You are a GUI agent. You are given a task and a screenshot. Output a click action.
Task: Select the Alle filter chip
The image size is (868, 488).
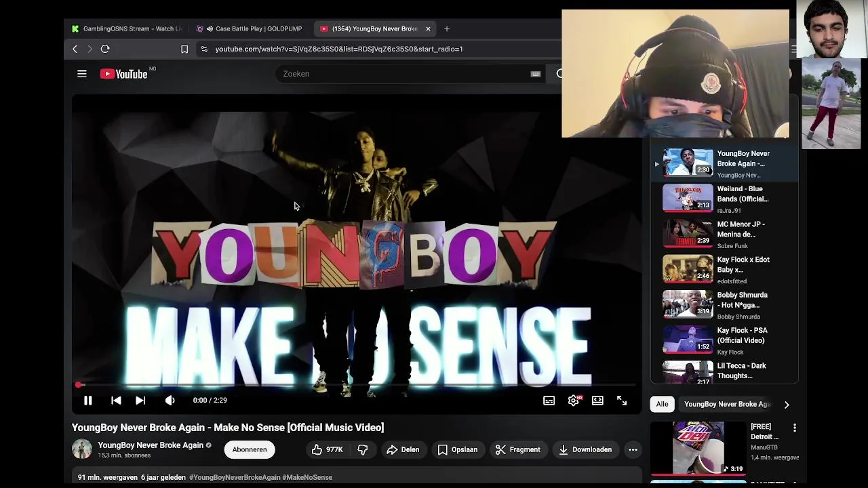[662, 404]
